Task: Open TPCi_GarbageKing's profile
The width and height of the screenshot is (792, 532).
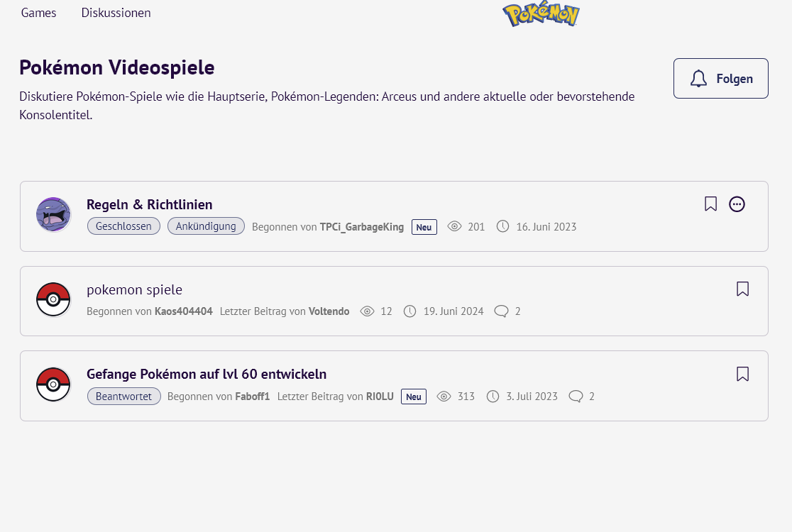Action: 362,227
